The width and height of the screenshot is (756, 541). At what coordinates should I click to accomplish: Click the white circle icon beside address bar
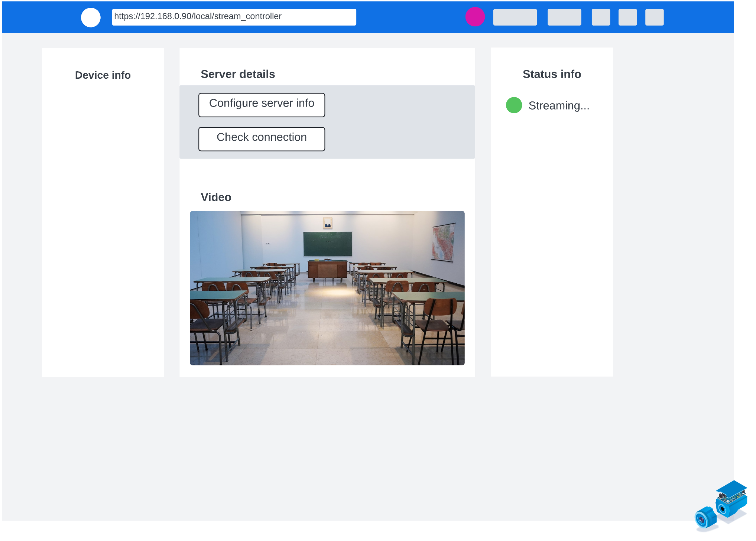pos(91,17)
